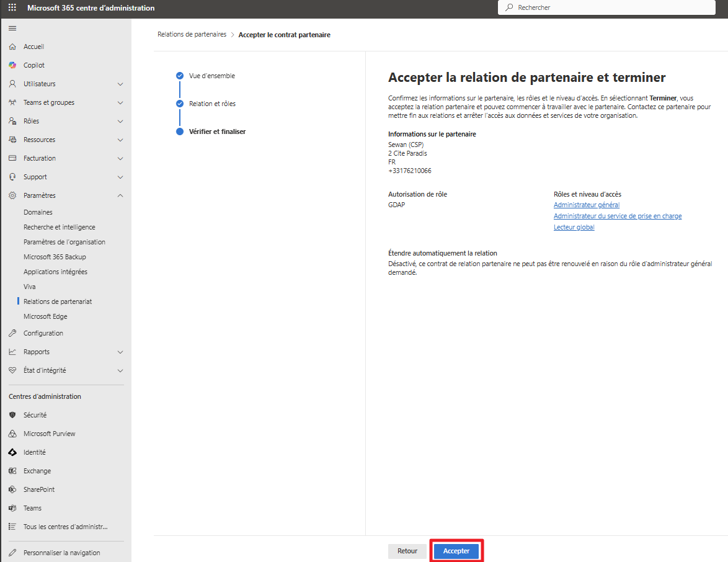Click the Relation et rôles step checkmark
This screenshot has height=562, width=728.
tap(180, 104)
